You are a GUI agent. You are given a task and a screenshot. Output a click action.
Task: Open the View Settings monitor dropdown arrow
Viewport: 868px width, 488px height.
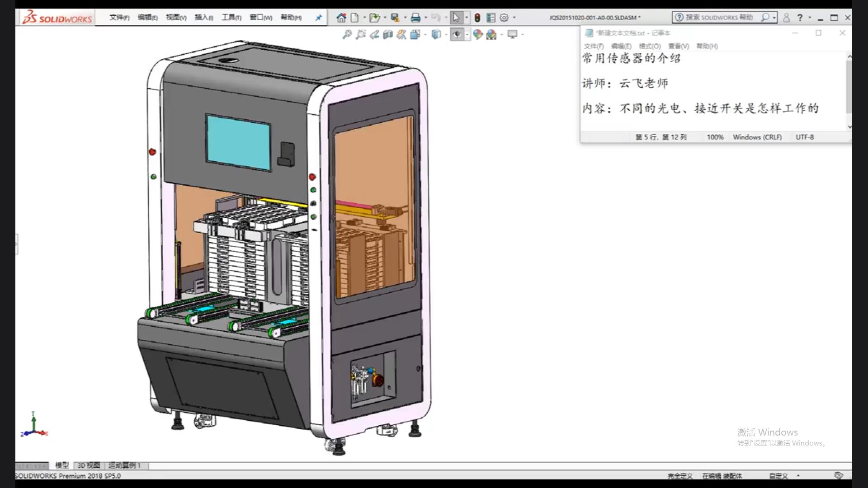[x=523, y=34]
